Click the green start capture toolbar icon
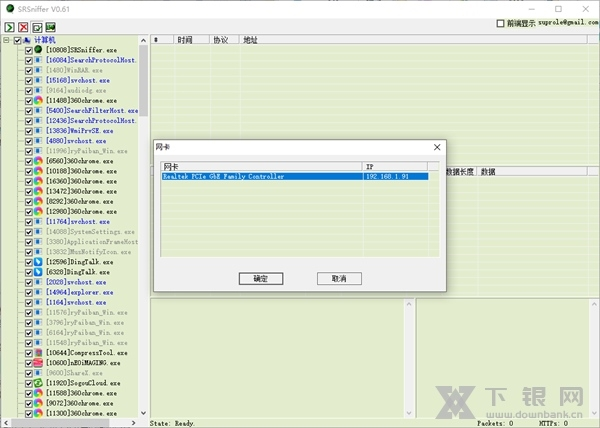This screenshot has height=428, width=600. pos(9,26)
